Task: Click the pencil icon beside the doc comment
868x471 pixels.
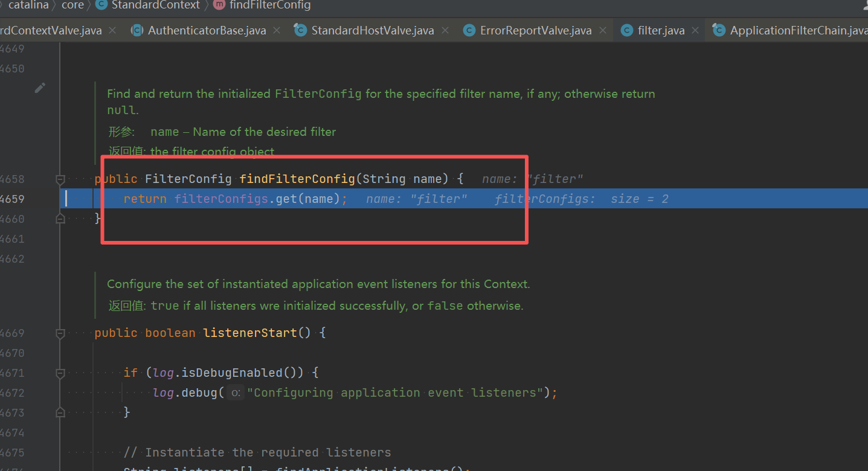Action: pyautogui.click(x=40, y=88)
